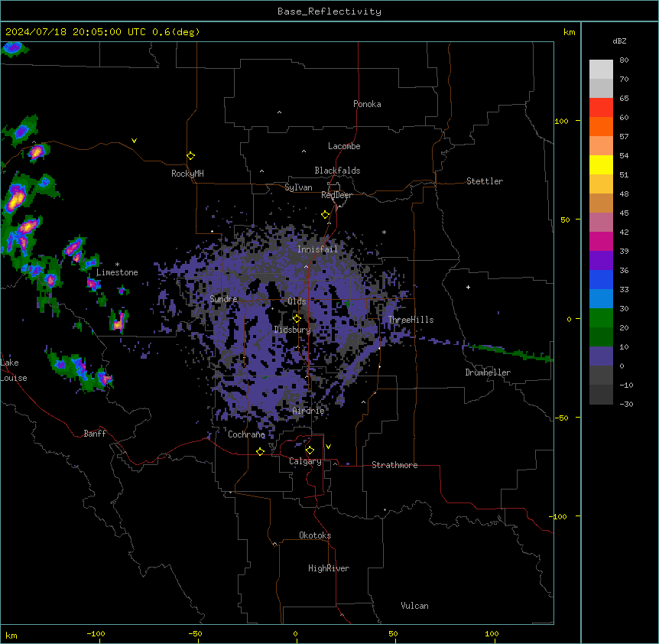Screen dimensions: 659x644
Task: Click the Lacombe city label
Action: (344, 146)
